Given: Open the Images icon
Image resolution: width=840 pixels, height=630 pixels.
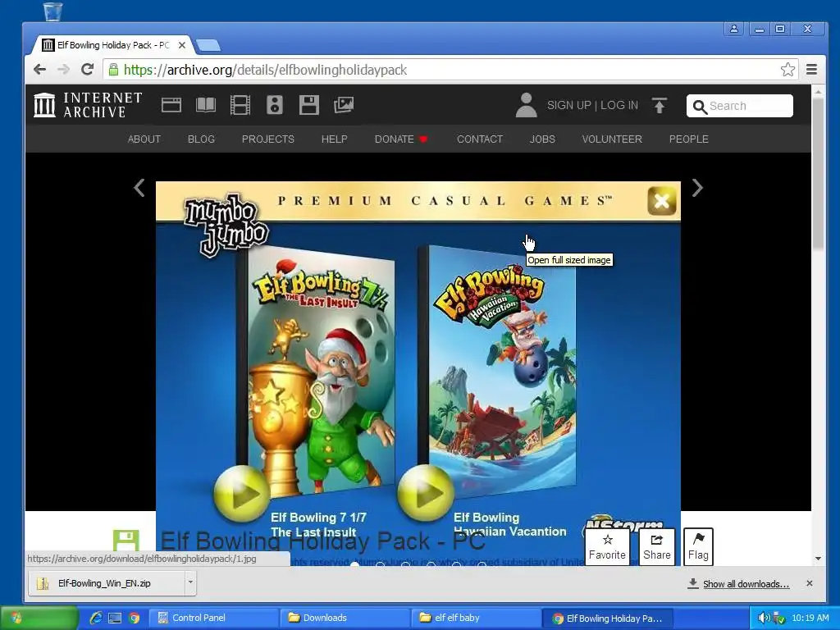Looking at the screenshot, I should [344, 105].
